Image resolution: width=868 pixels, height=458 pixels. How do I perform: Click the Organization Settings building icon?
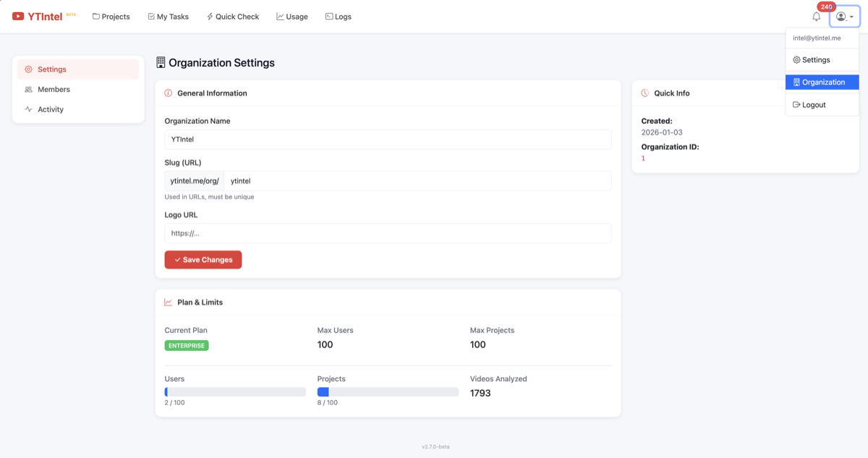(x=161, y=63)
